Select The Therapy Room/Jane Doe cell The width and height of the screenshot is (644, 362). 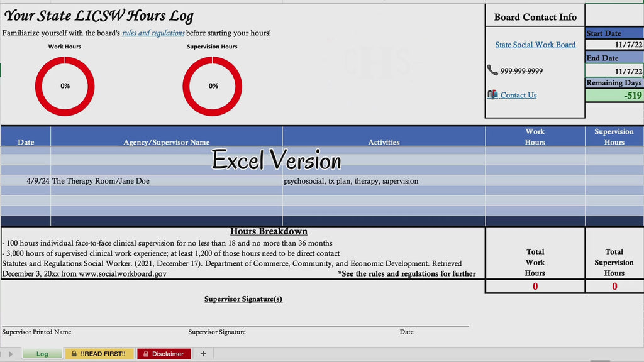[166, 180]
